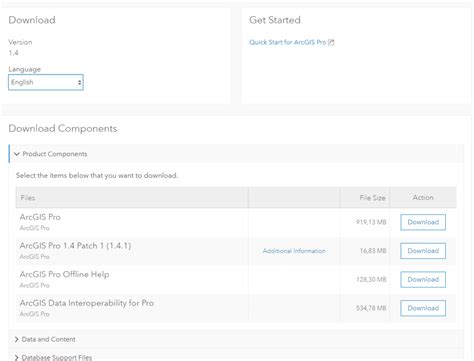This screenshot has width=474, height=361.
Task: Click the Data and Content section label
Action: pyautogui.click(x=49, y=339)
